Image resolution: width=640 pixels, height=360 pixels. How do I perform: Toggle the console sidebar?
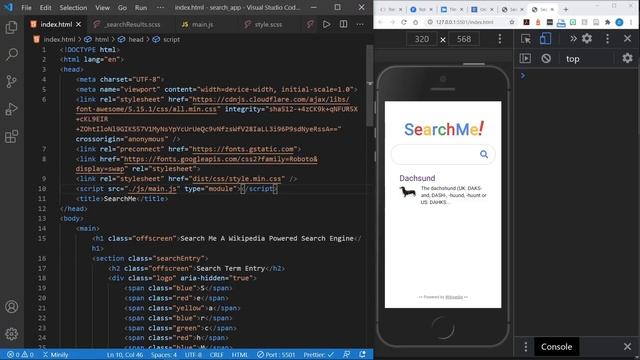click(525, 58)
